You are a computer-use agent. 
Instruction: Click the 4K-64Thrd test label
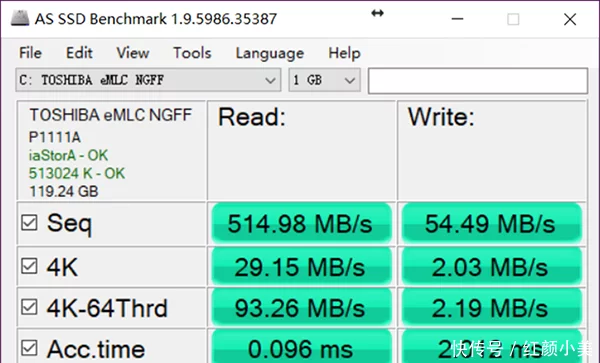click(107, 308)
